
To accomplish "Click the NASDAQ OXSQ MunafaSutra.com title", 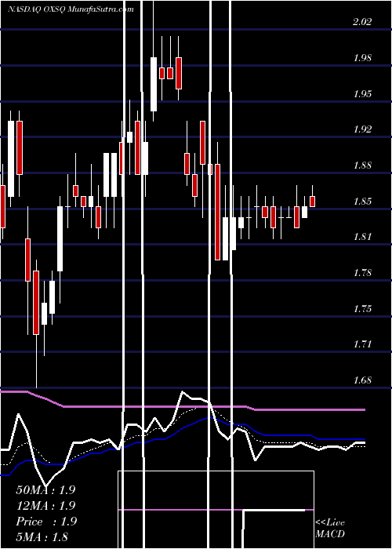I will coord(71,9).
